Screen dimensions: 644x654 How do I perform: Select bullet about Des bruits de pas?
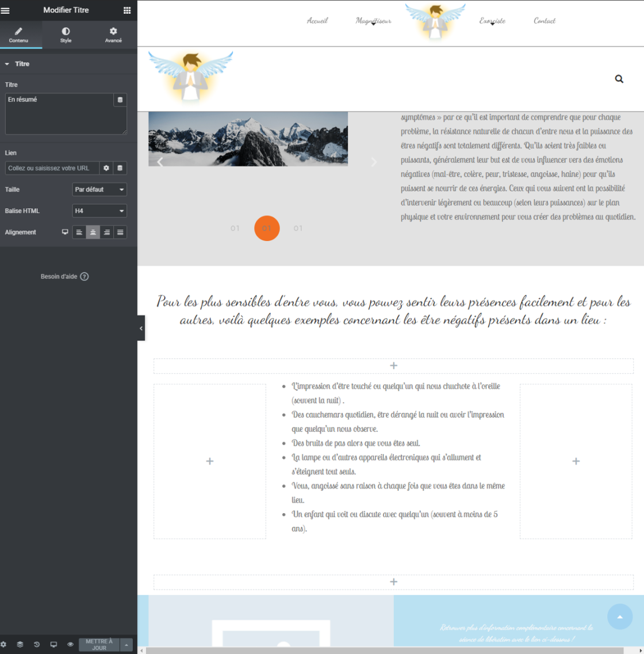pyautogui.click(x=355, y=443)
